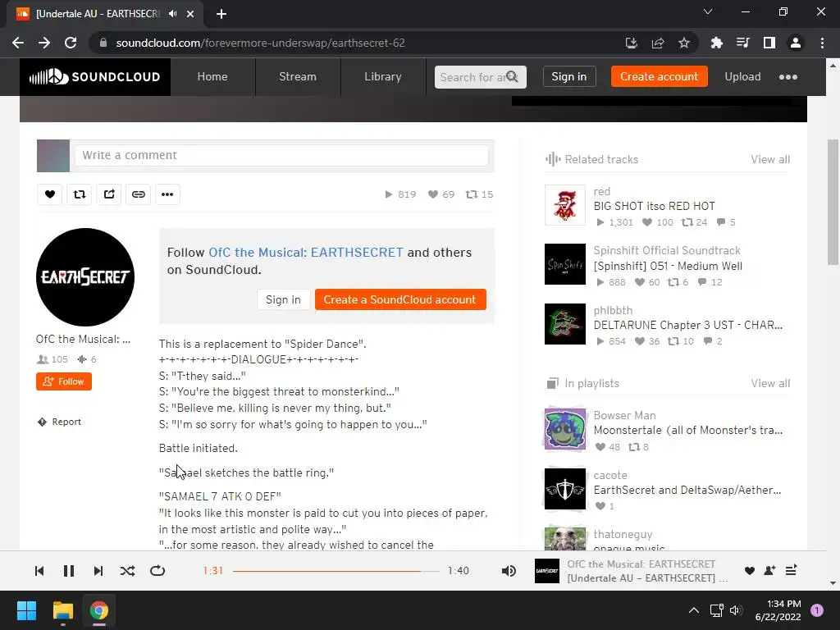Click Sign in in the follow prompt
The image size is (840, 630).
[x=283, y=299]
